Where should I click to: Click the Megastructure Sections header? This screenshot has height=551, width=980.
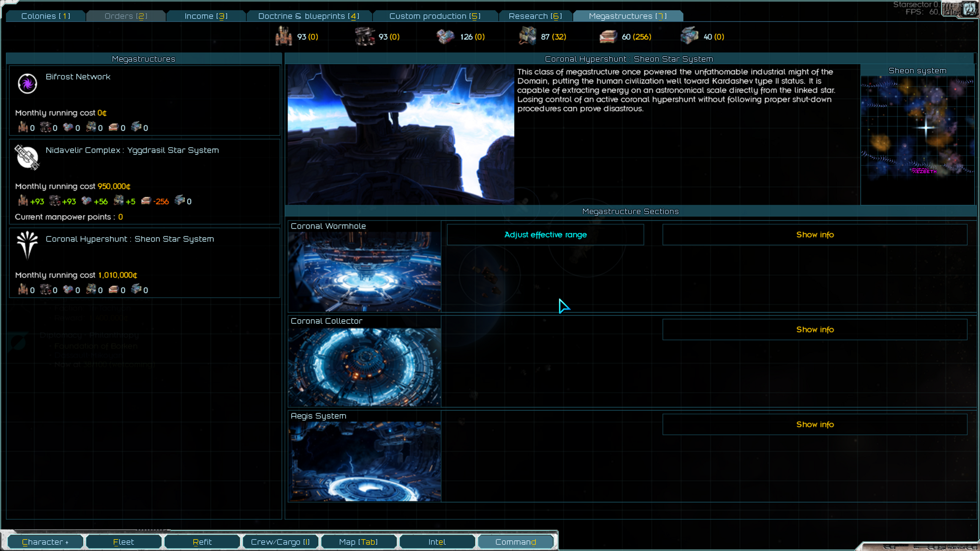[x=630, y=211]
